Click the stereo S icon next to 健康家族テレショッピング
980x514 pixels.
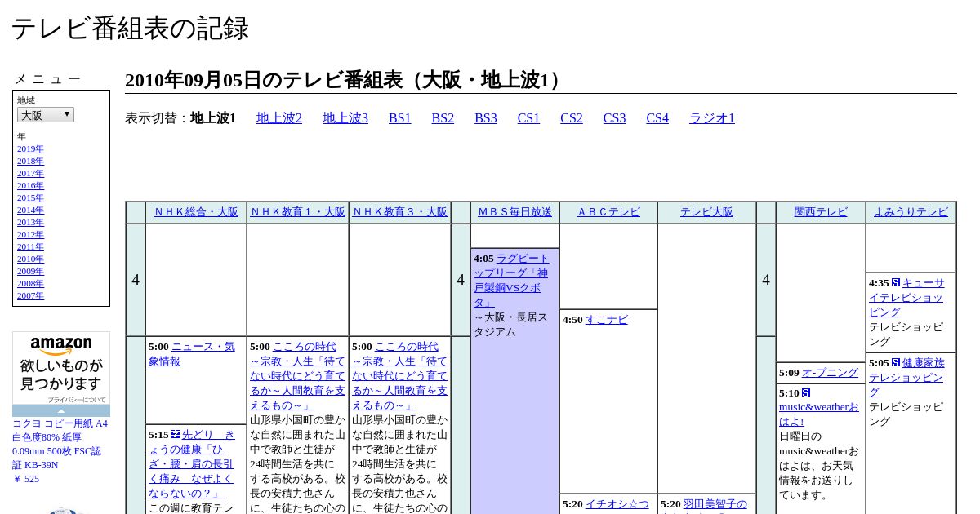tap(896, 362)
